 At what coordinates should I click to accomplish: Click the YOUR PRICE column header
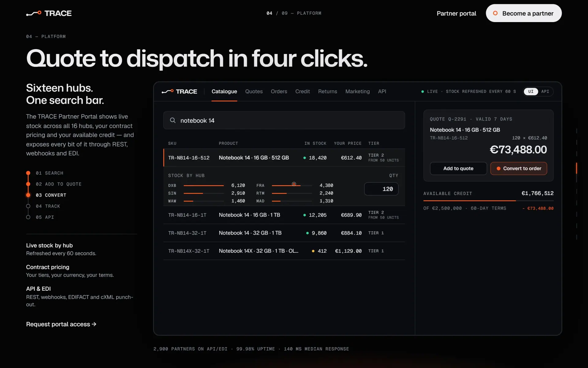(x=348, y=143)
